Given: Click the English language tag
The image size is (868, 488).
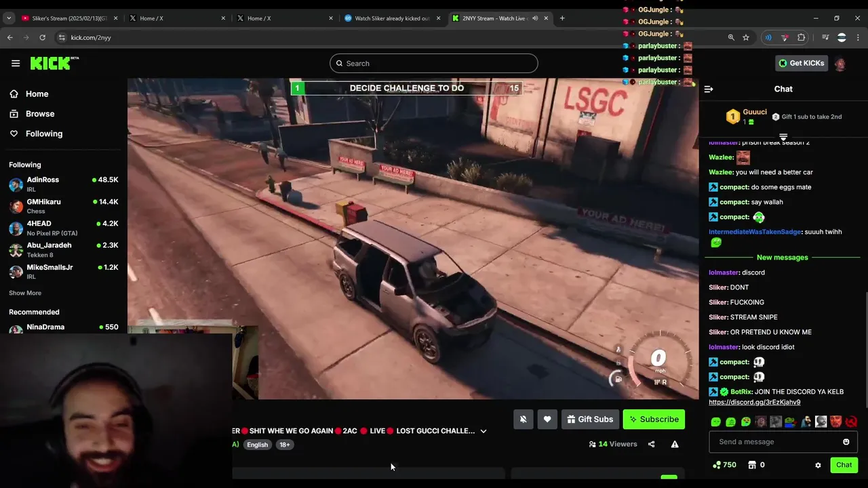Looking at the screenshot, I should 257,445.
